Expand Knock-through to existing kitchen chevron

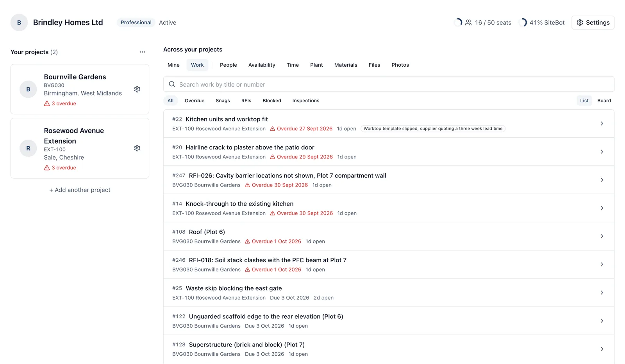[x=602, y=208]
